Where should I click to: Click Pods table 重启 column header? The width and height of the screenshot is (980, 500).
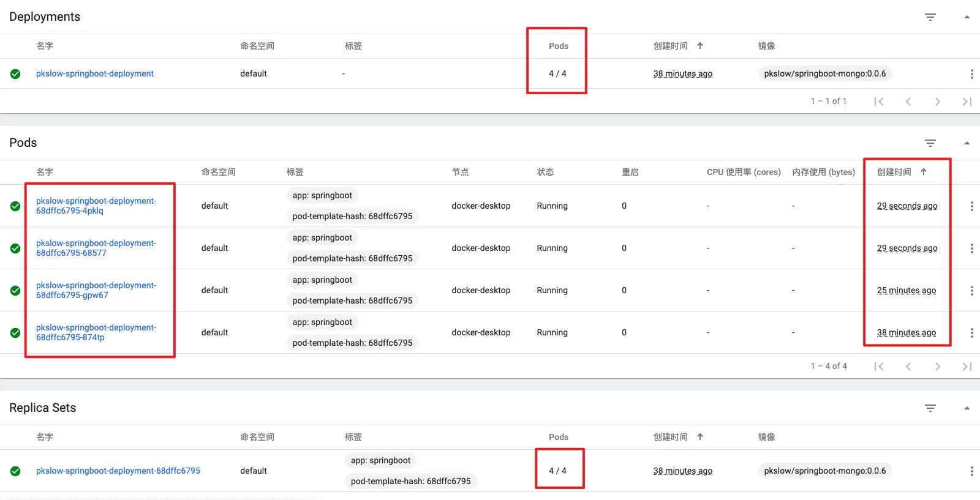[630, 172]
